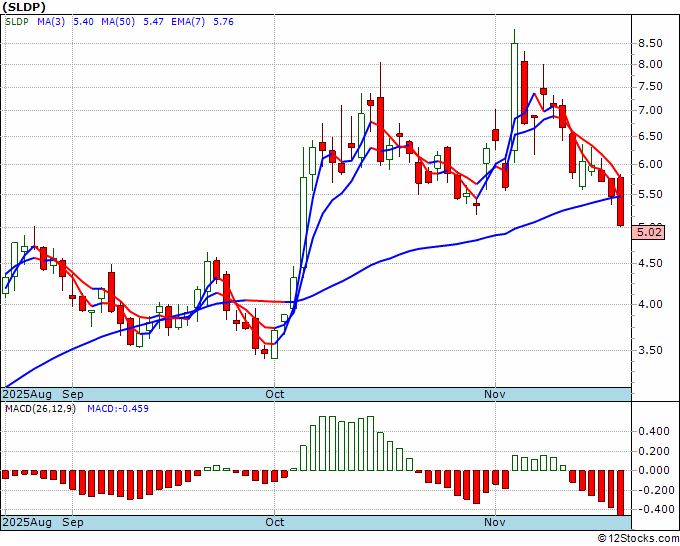Click the 0.400 MACD axis label
680x546 pixels.
pyautogui.click(x=654, y=432)
